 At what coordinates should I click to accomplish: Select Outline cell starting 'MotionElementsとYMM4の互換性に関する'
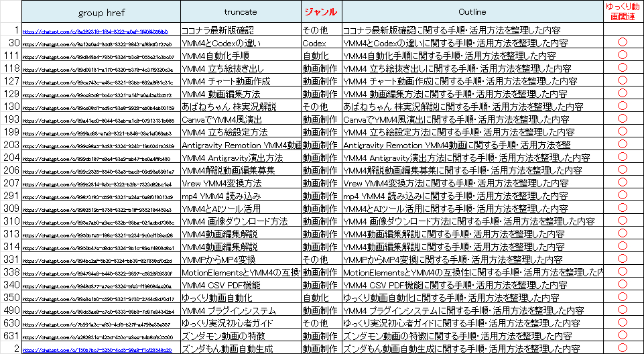(x=472, y=272)
